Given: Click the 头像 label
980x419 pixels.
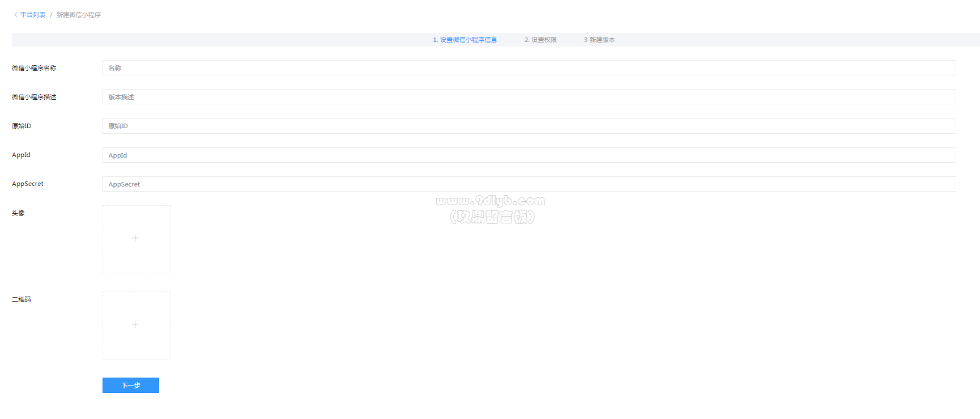Looking at the screenshot, I should coord(18,213).
